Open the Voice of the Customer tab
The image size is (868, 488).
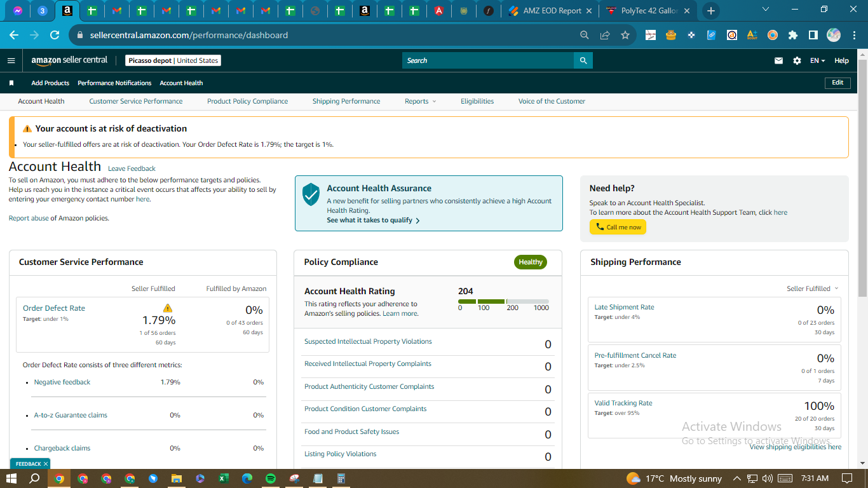(552, 102)
